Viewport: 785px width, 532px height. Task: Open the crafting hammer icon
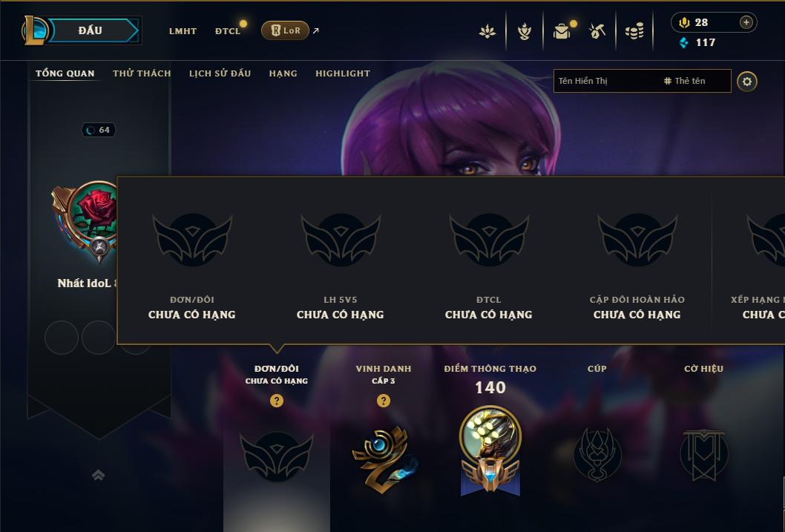[597, 31]
